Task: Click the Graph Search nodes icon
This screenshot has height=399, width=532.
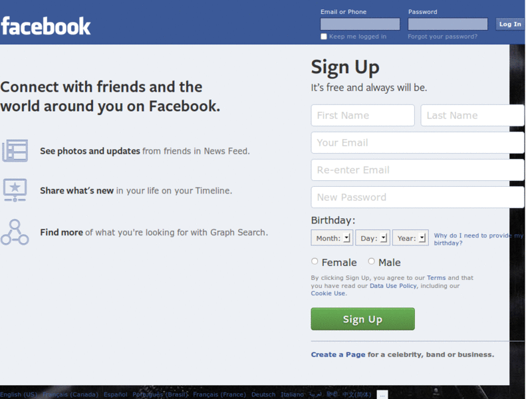Action: [x=15, y=232]
